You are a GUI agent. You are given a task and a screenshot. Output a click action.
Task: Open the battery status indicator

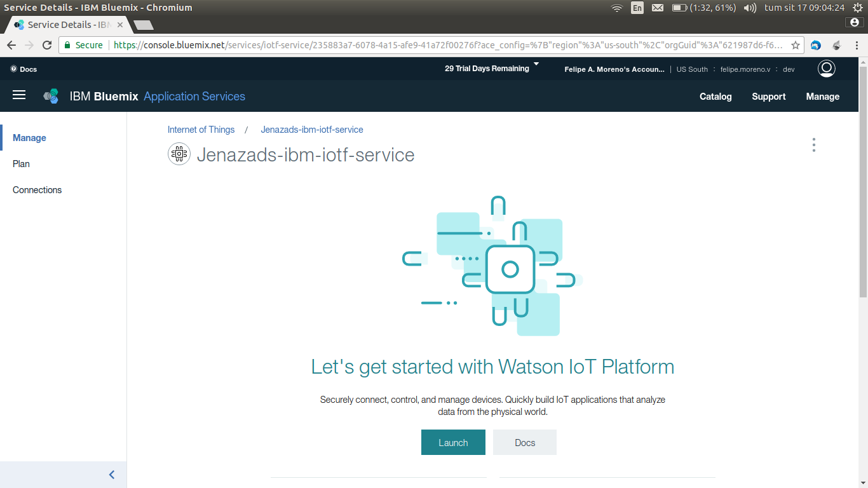pyautogui.click(x=704, y=8)
